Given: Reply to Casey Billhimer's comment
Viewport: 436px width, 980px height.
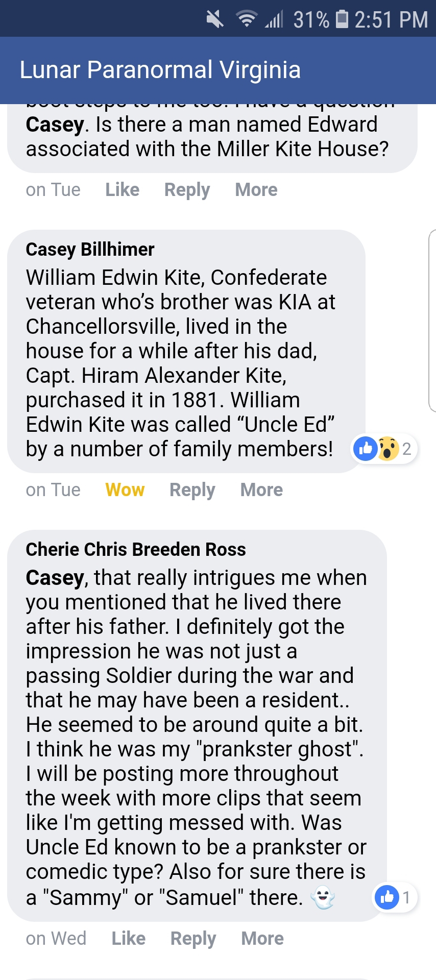Looking at the screenshot, I should 192,490.
